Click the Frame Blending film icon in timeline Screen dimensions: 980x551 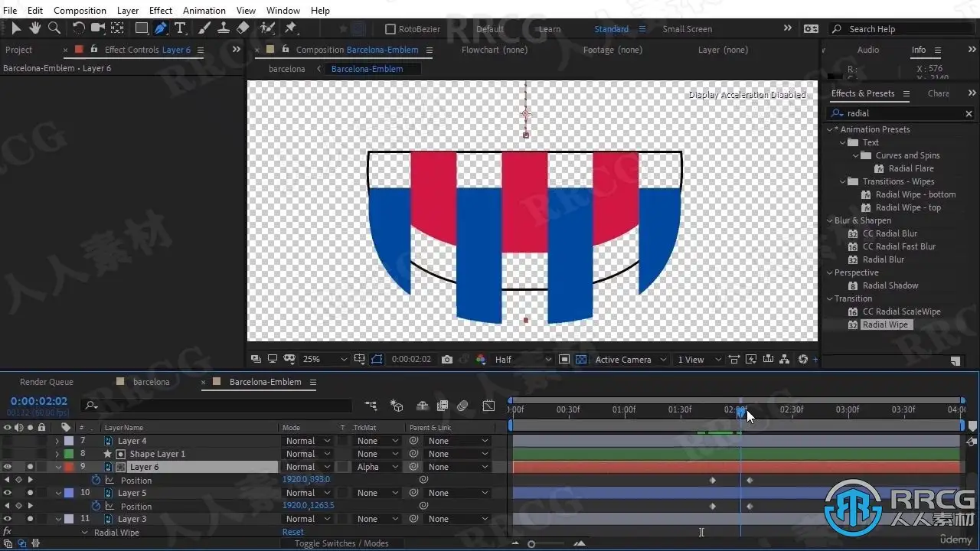coord(443,406)
